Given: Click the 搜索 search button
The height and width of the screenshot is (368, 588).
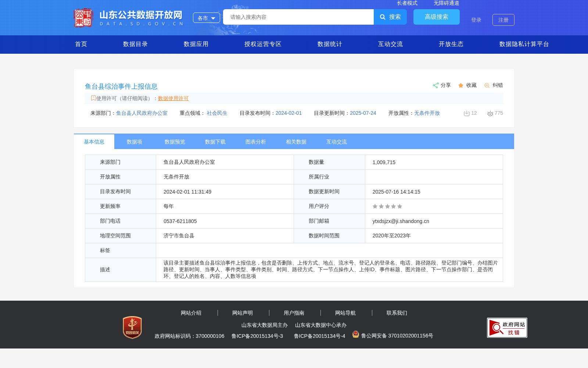Looking at the screenshot, I should 390,17.
